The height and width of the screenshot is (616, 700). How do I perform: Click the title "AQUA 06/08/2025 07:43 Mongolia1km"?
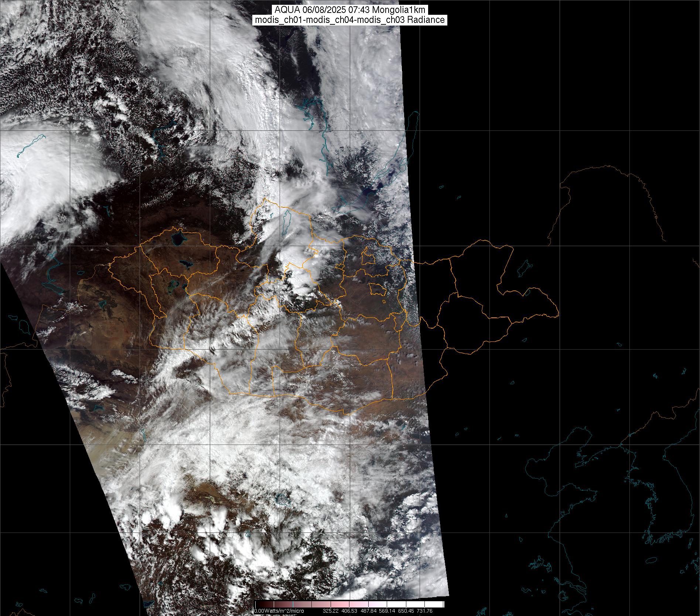click(x=350, y=10)
